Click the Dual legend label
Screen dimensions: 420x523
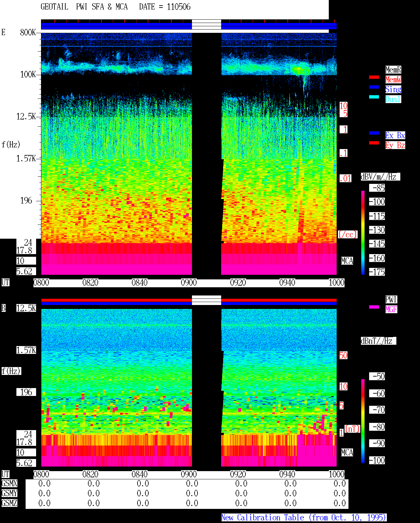click(393, 99)
